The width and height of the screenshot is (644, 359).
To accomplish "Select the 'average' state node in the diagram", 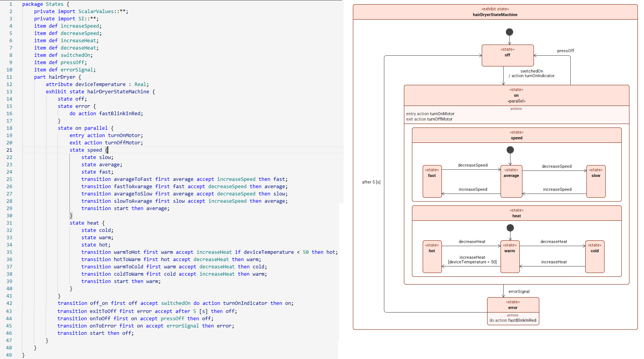I will pyautogui.click(x=511, y=181).
